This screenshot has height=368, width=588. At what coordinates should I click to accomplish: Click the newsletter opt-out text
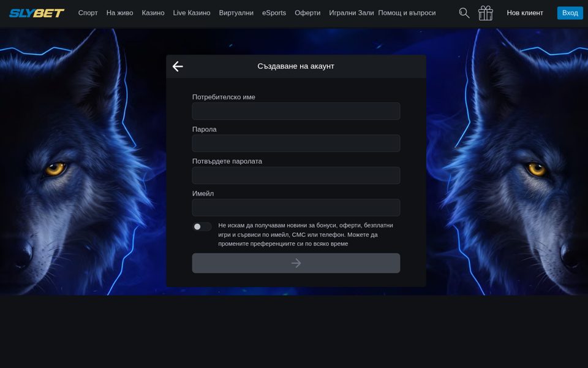point(306,234)
